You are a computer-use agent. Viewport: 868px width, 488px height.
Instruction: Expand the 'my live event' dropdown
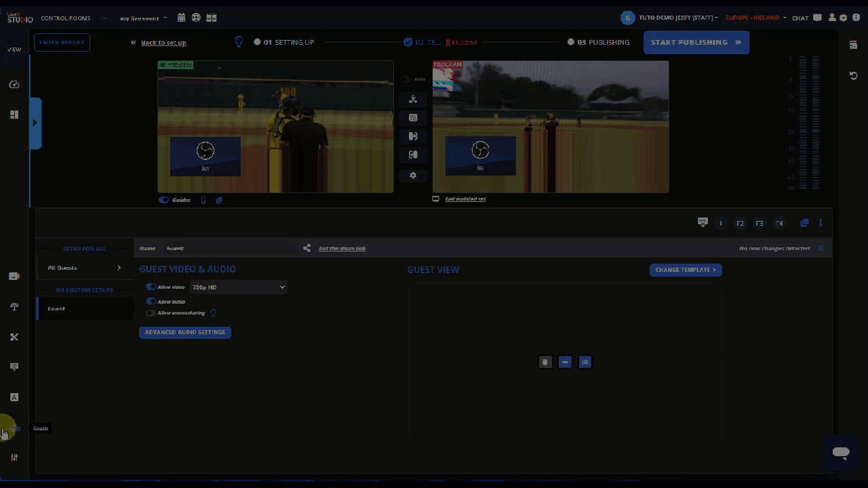pyautogui.click(x=143, y=18)
